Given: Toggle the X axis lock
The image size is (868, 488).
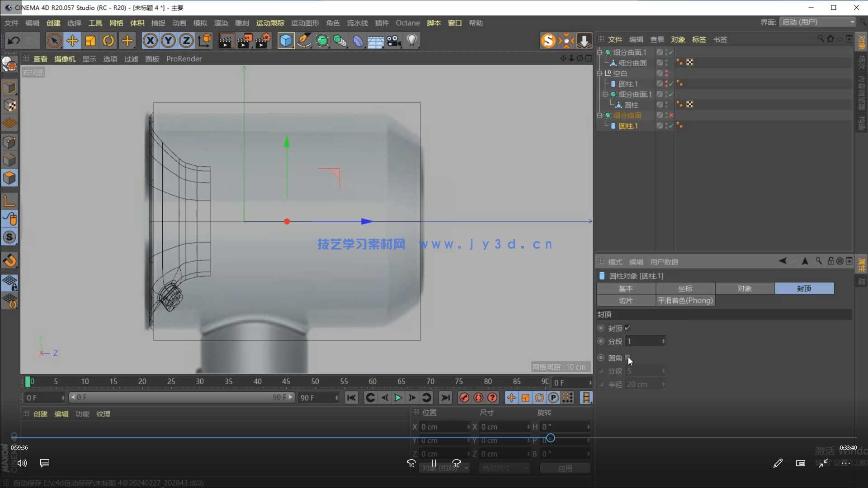Looking at the screenshot, I should (150, 41).
